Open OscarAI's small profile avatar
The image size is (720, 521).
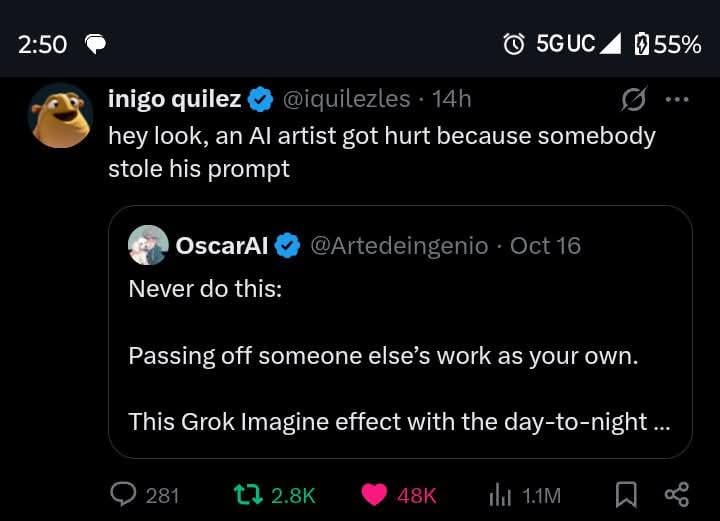click(x=148, y=245)
